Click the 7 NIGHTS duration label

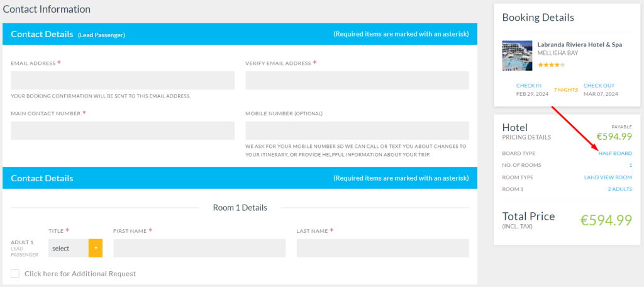[x=565, y=90]
